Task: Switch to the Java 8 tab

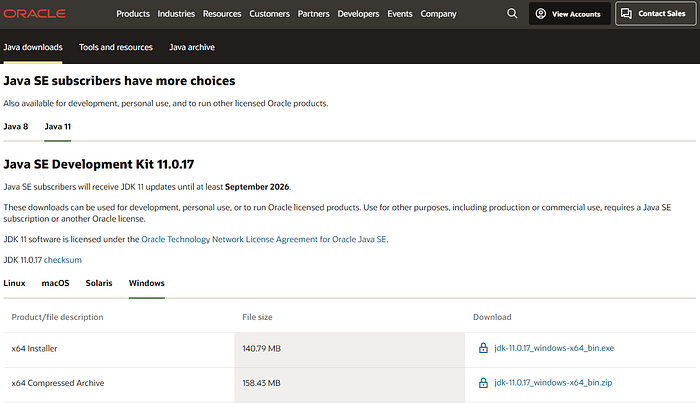Action: click(x=16, y=127)
